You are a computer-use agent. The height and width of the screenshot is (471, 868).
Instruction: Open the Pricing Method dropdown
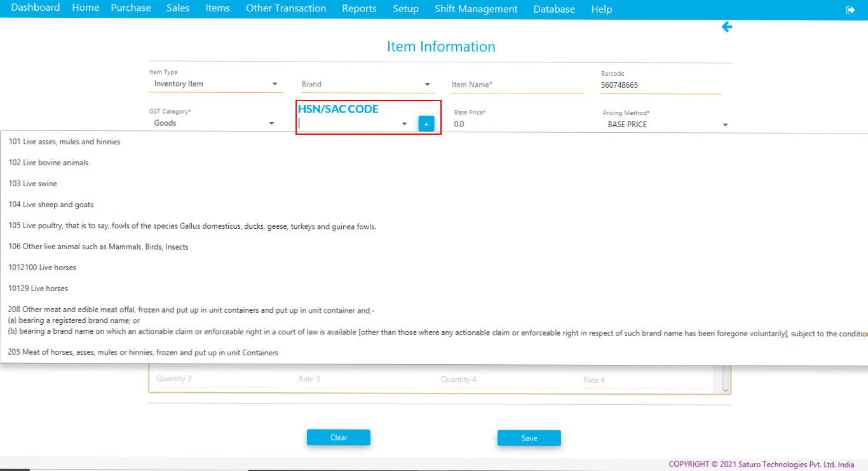(x=725, y=125)
